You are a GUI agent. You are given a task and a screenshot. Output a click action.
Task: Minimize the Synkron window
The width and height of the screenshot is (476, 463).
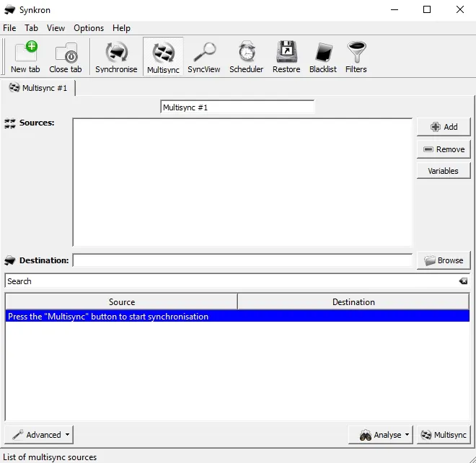point(395,9)
